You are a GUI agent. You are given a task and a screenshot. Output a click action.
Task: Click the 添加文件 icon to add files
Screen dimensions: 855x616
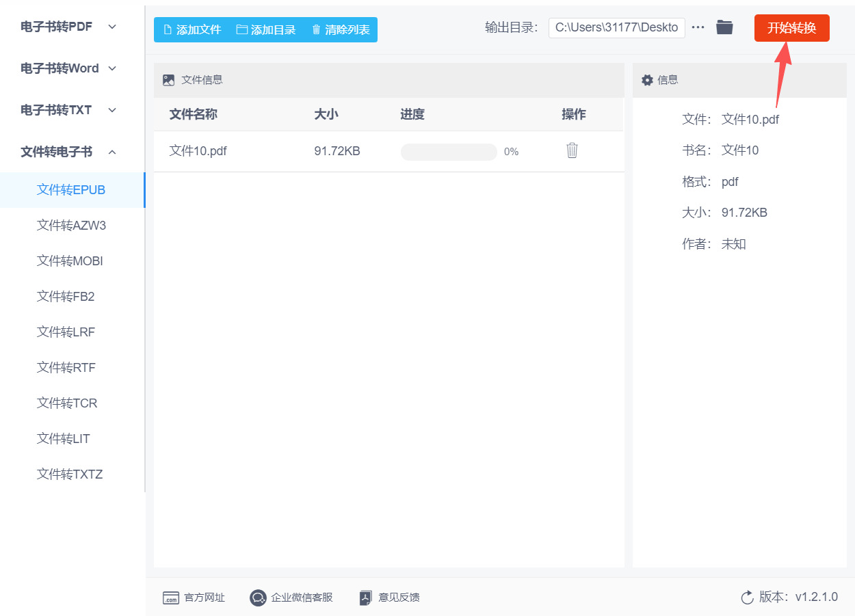[167, 29]
